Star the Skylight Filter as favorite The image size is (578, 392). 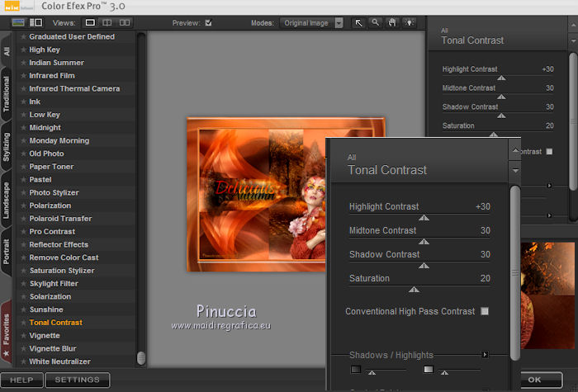[x=23, y=283]
